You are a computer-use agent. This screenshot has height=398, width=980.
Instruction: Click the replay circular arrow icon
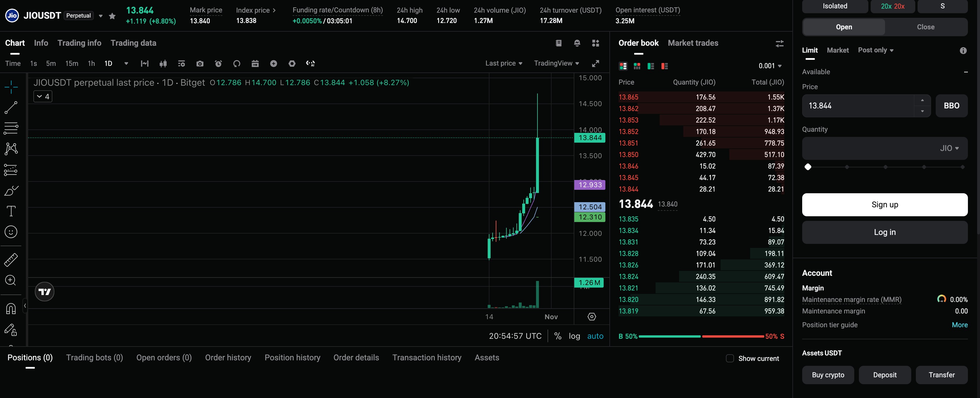tap(237, 64)
